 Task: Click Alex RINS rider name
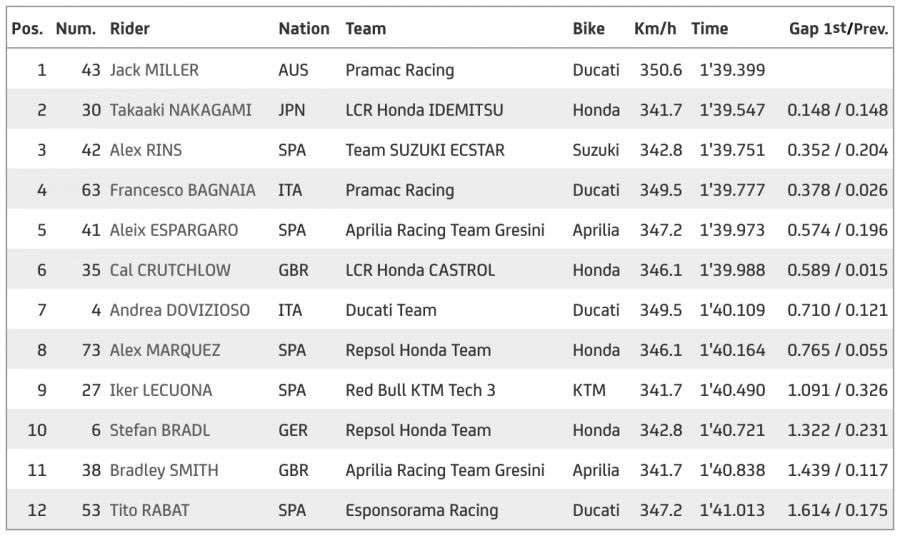point(146,150)
